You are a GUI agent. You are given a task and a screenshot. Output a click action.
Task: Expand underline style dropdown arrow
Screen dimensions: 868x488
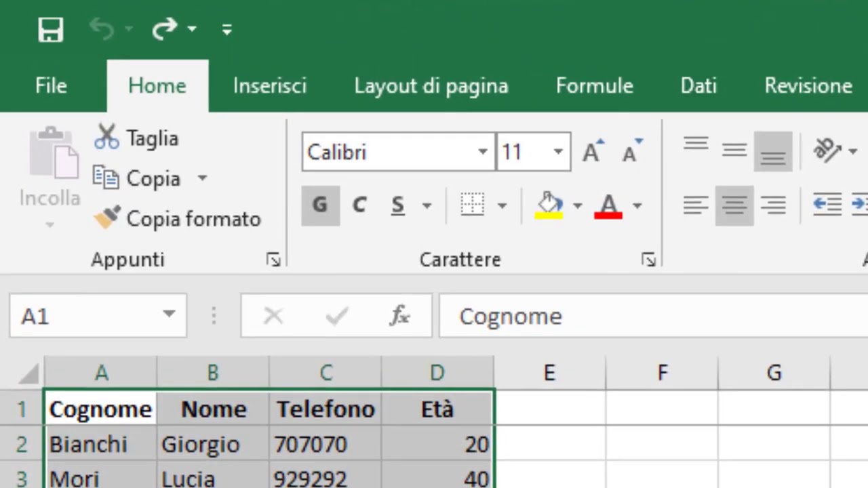pyautogui.click(x=427, y=205)
